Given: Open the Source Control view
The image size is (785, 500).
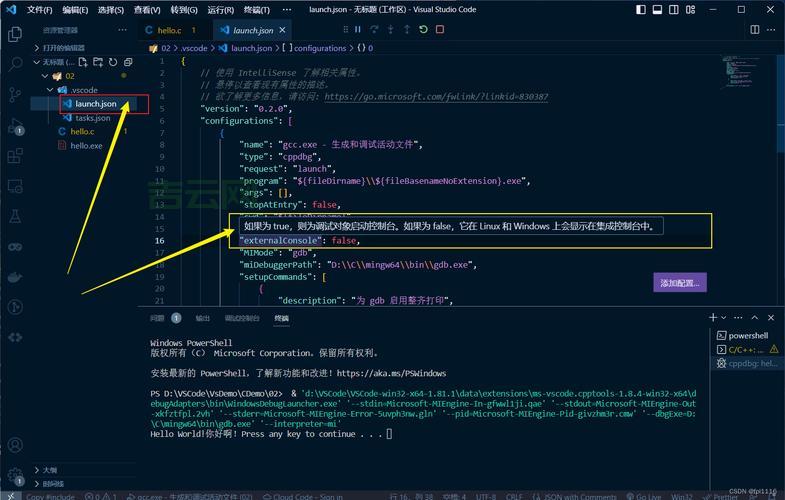Looking at the screenshot, I should coord(14,94).
